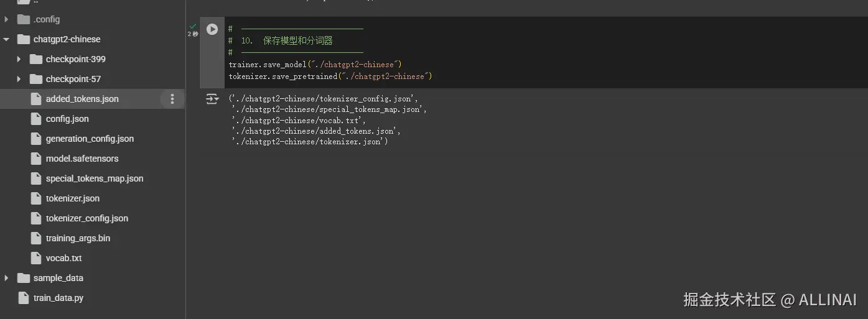This screenshot has width=868, height=319.
Task: Expand the sample_data folder arrow
Action: (x=6, y=278)
